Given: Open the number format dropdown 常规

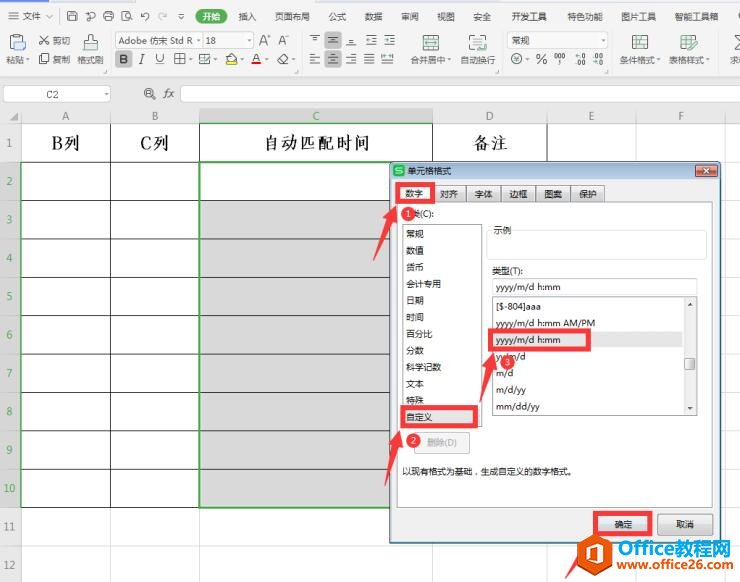Looking at the screenshot, I should point(603,41).
